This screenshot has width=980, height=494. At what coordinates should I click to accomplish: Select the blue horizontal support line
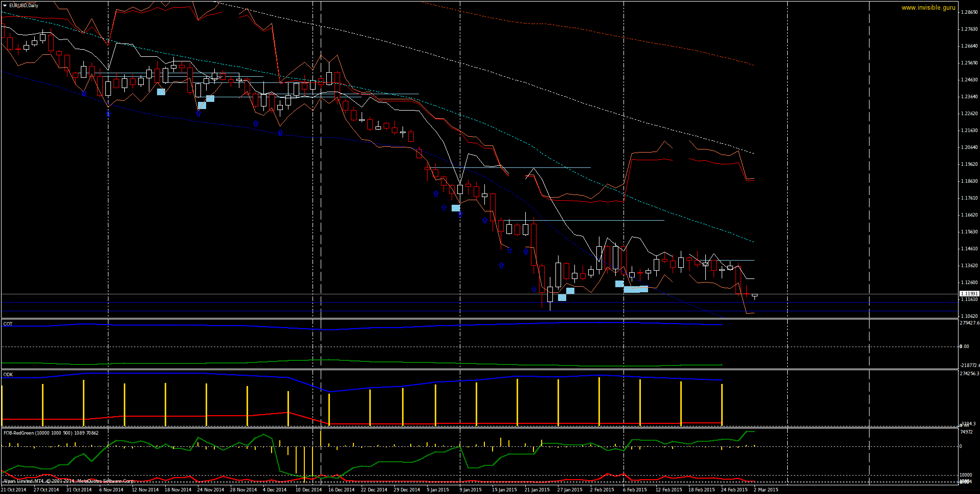[x=479, y=303]
